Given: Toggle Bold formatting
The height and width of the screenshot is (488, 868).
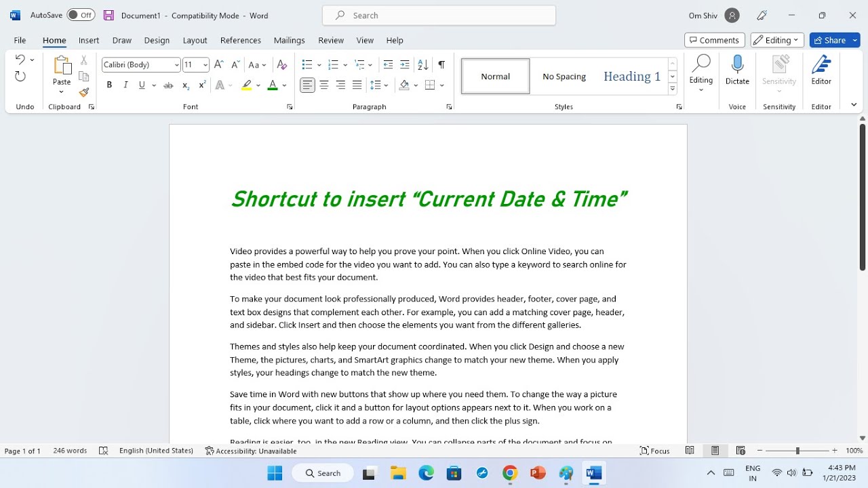Looking at the screenshot, I should click(109, 85).
